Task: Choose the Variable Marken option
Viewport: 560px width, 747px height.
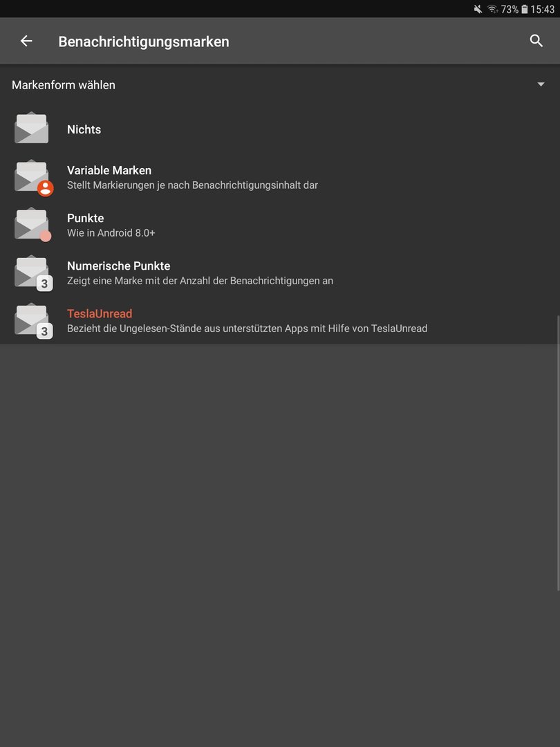Action: click(280, 177)
